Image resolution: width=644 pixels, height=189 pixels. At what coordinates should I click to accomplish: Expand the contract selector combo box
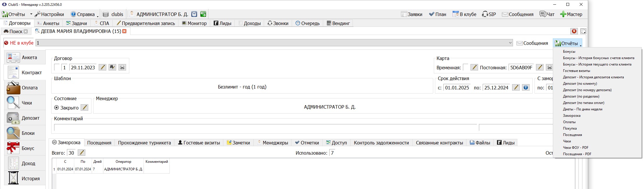click(510, 43)
